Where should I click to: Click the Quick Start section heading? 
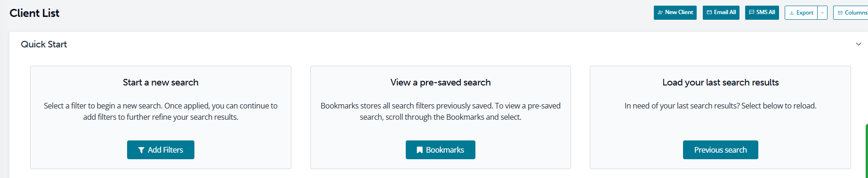pyautogui.click(x=44, y=44)
